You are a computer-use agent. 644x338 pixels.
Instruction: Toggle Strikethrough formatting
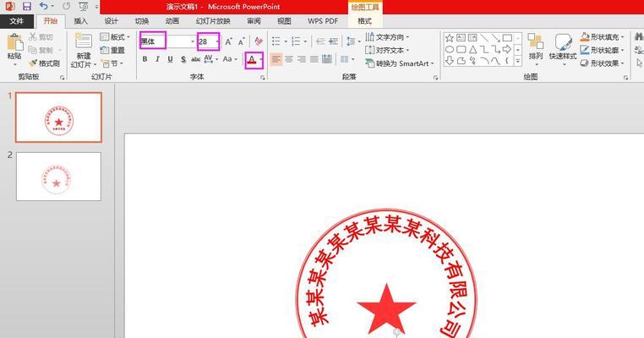(196, 59)
